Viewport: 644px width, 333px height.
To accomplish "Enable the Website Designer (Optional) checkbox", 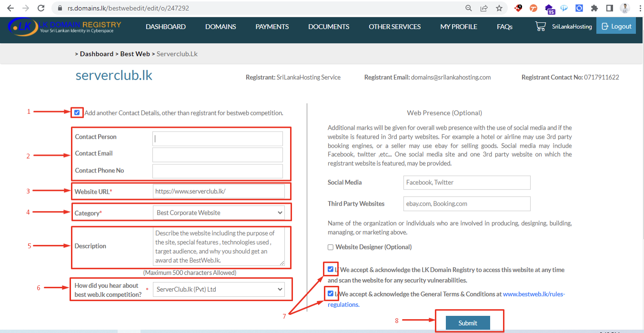I will (331, 247).
